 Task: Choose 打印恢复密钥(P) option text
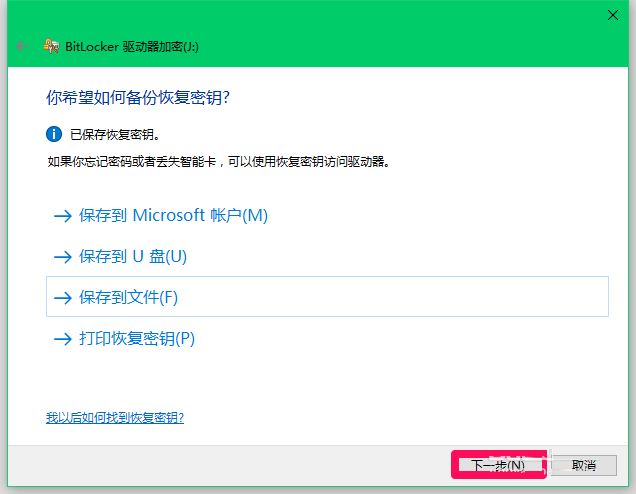click(x=137, y=338)
